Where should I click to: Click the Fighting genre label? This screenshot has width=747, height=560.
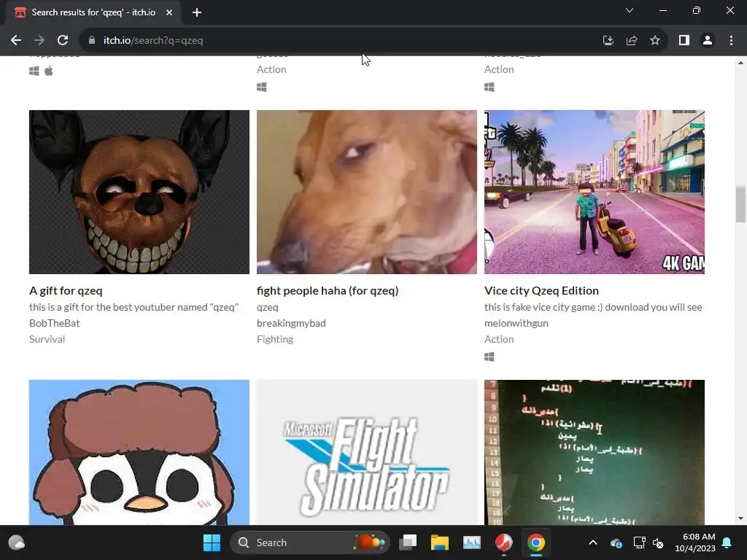pyautogui.click(x=275, y=339)
